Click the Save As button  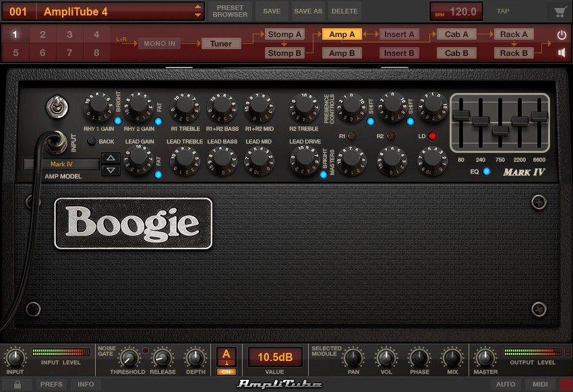(309, 11)
